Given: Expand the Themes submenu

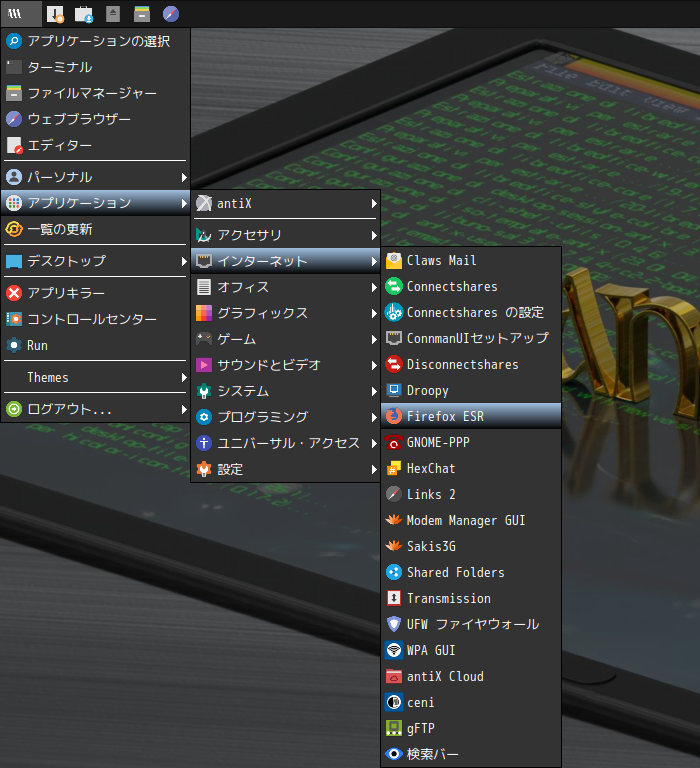Looking at the screenshot, I should (96, 377).
